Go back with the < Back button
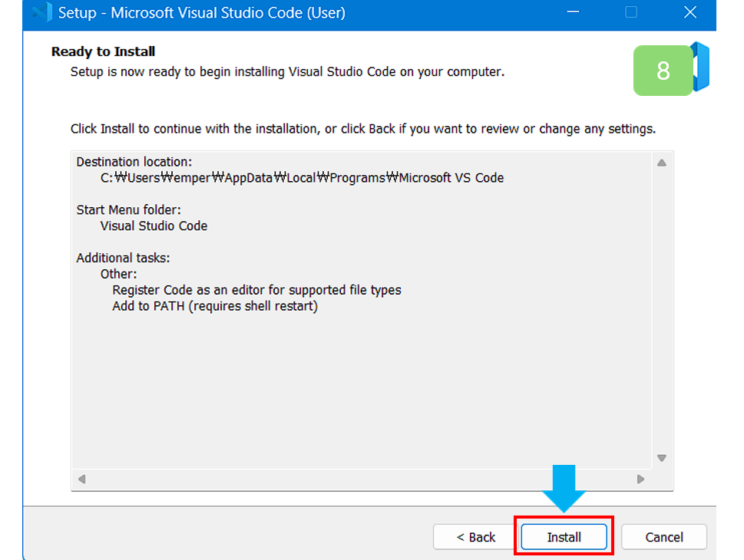This screenshot has width=744, height=560. [475, 537]
